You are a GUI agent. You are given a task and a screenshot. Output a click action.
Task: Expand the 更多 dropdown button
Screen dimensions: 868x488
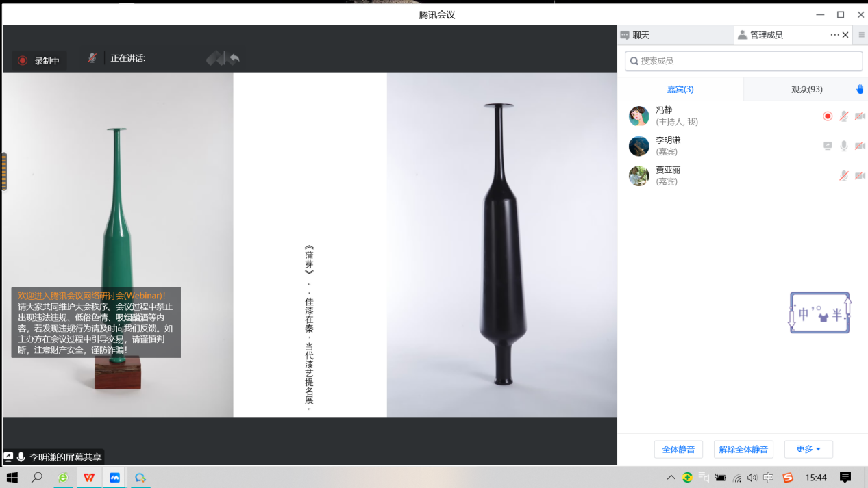[808, 449]
